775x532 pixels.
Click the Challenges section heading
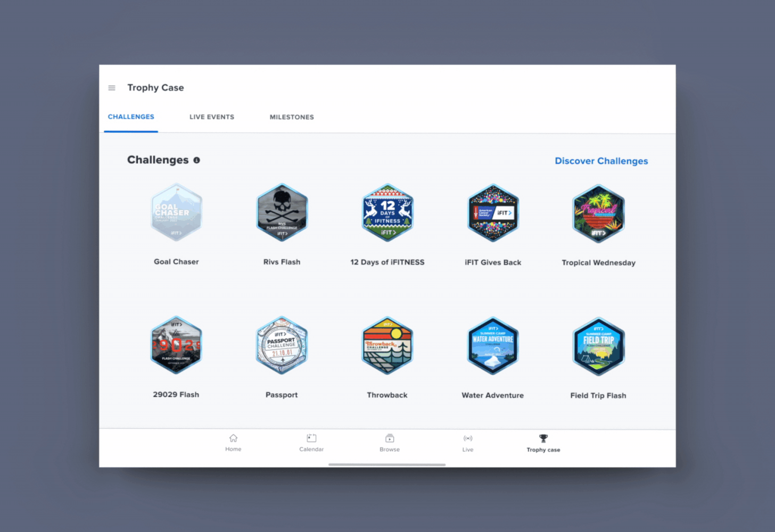pos(158,160)
